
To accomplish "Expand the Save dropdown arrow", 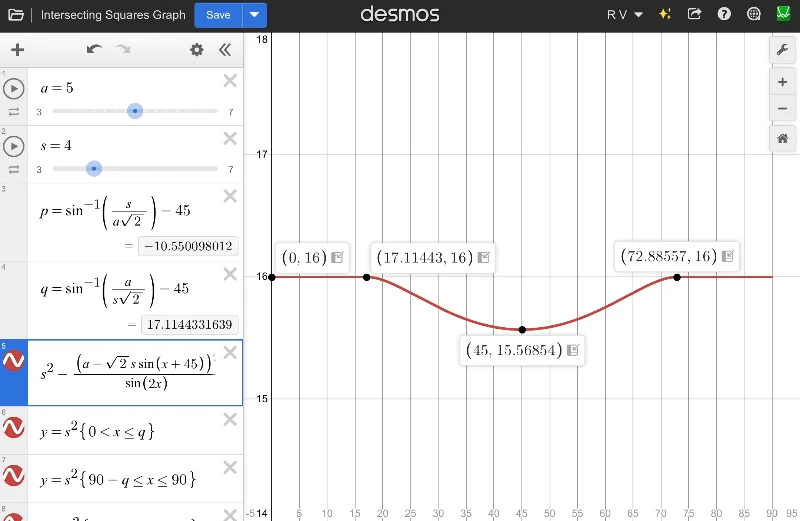I will coord(256,15).
